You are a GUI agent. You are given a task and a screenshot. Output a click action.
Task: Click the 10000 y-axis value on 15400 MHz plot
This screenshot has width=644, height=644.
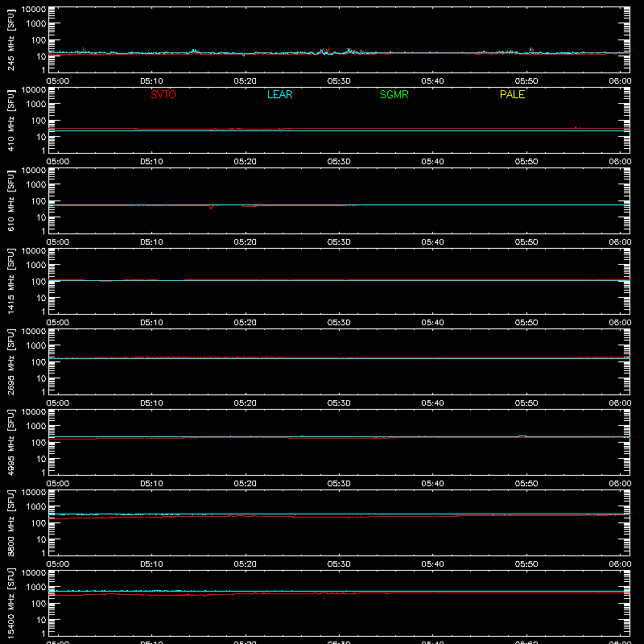(x=34, y=573)
